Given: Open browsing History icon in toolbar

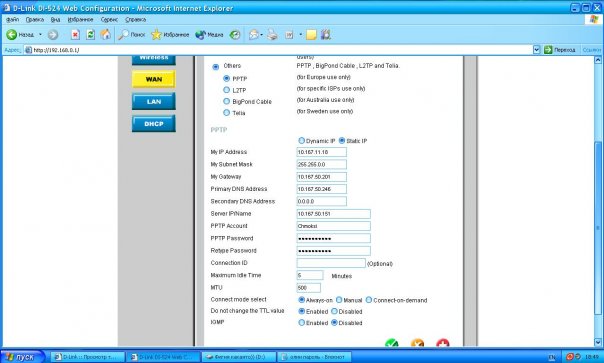Looking at the screenshot, I should coord(235,35).
